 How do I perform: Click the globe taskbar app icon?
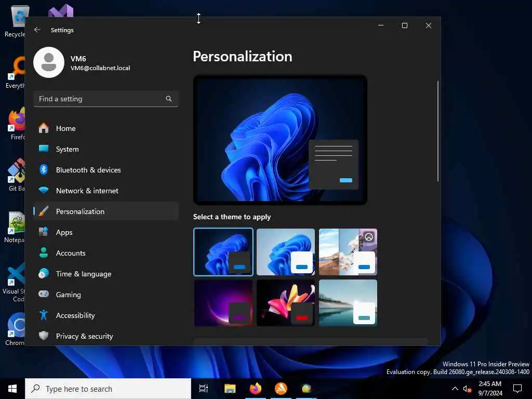[x=306, y=389]
